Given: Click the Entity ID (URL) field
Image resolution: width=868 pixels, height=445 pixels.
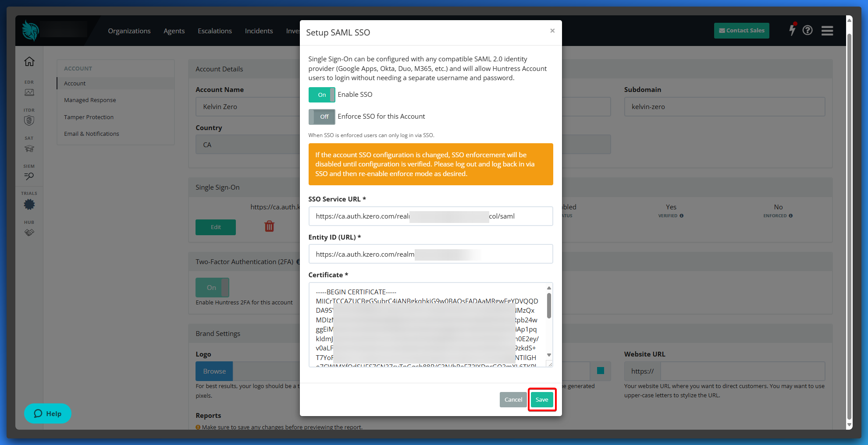Looking at the screenshot, I should (x=430, y=254).
